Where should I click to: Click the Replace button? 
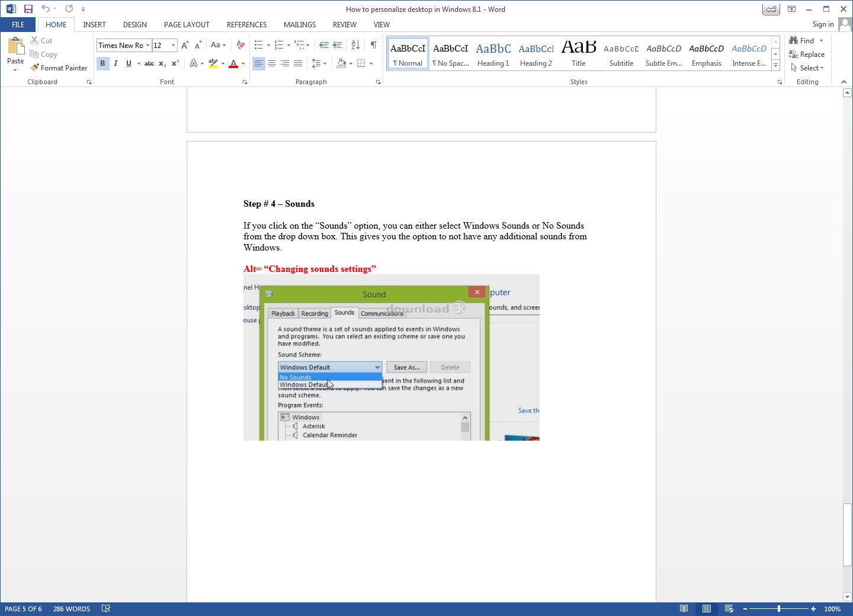click(807, 54)
